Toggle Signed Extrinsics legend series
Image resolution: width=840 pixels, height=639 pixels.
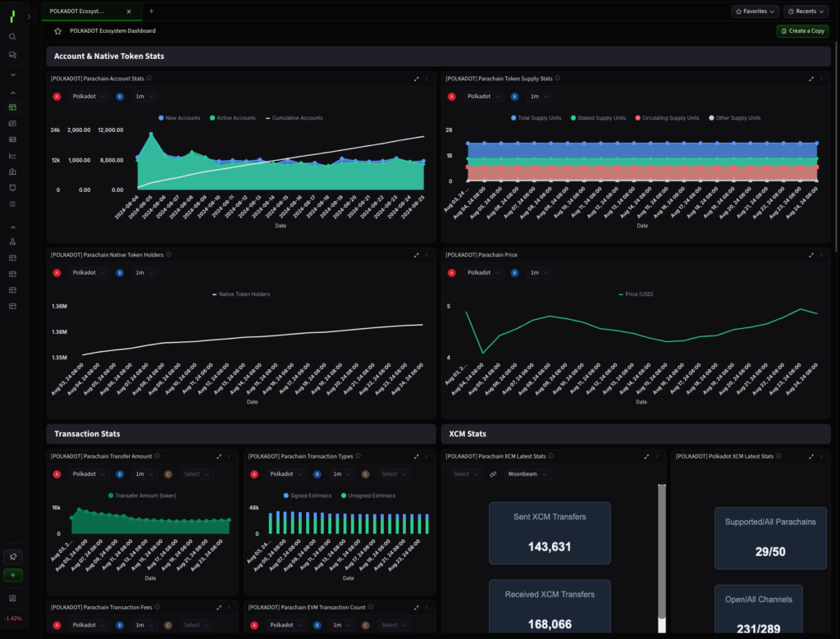pos(308,495)
